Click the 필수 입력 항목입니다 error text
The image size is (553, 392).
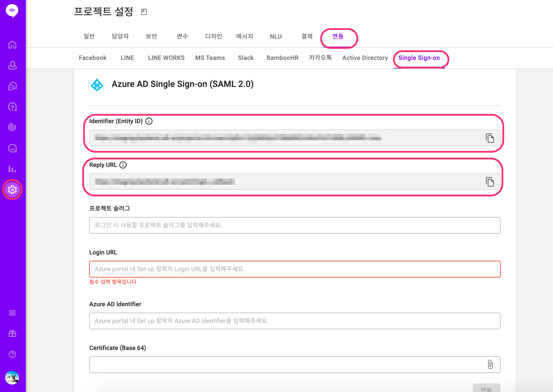[x=113, y=282]
